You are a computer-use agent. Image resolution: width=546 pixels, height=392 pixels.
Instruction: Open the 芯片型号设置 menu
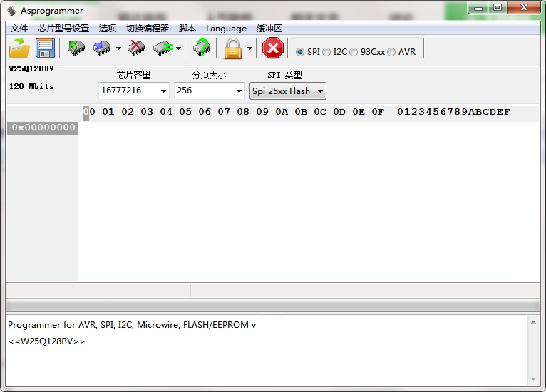[63, 29]
